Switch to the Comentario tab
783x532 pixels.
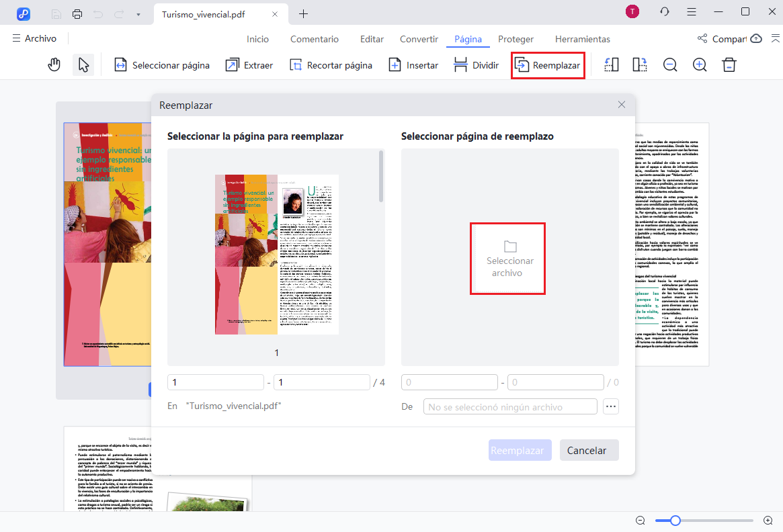315,39
